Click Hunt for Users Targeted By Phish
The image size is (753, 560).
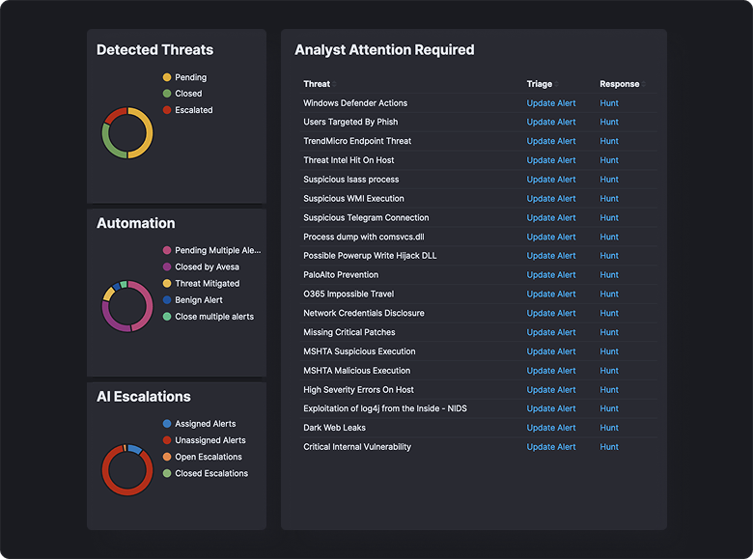tap(609, 123)
